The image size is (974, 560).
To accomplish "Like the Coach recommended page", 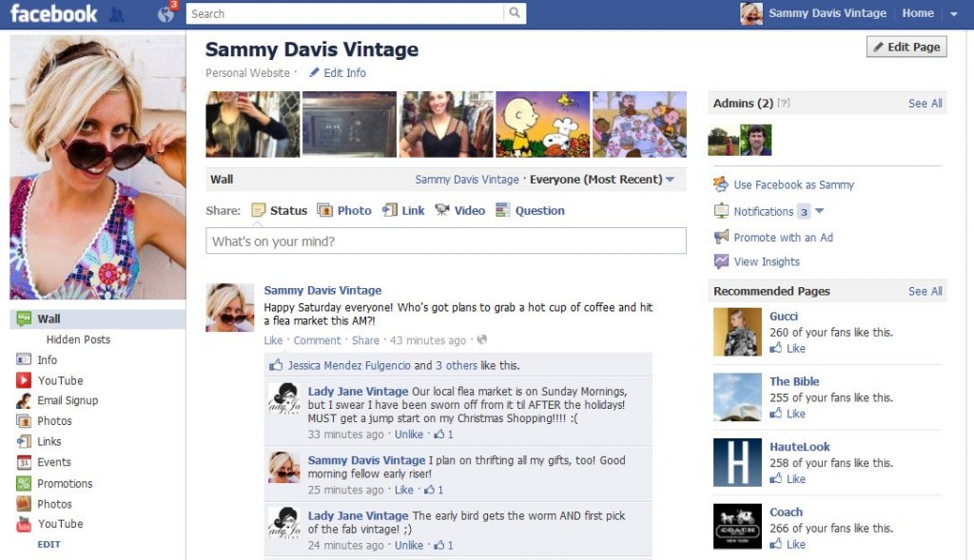I will tap(788, 544).
